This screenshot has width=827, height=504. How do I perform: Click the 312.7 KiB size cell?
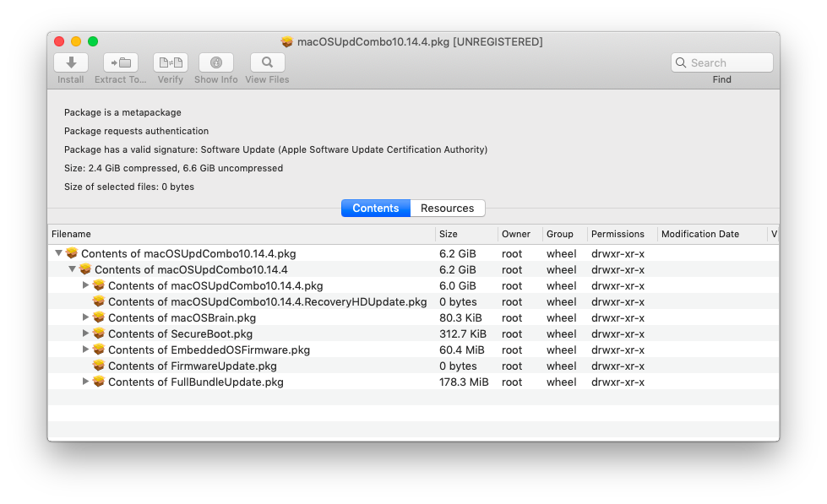tap(463, 333)
